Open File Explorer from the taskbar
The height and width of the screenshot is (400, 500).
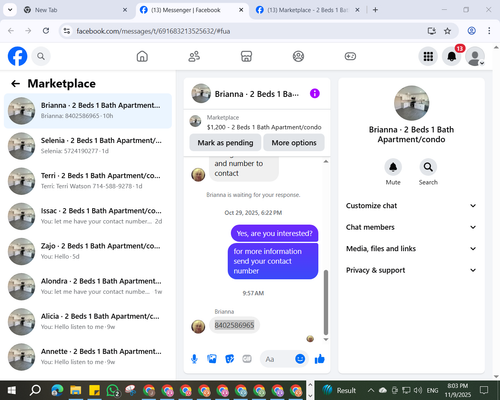[x=76, y=390]
